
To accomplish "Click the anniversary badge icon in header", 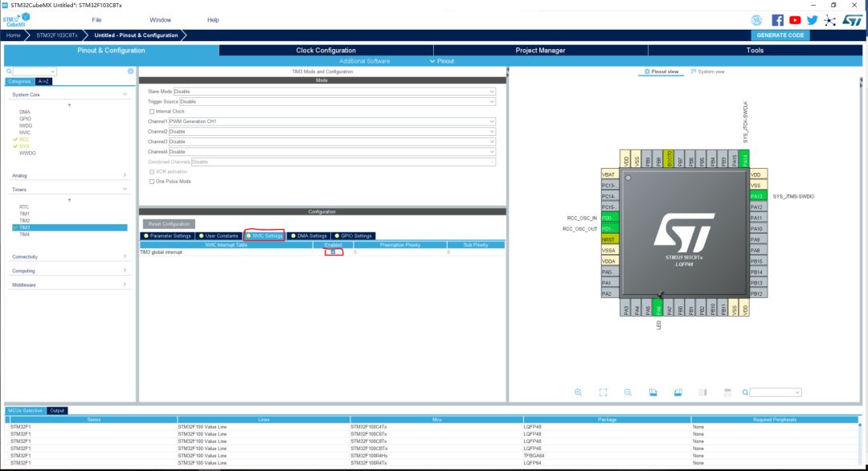I will tap(756, 20).
